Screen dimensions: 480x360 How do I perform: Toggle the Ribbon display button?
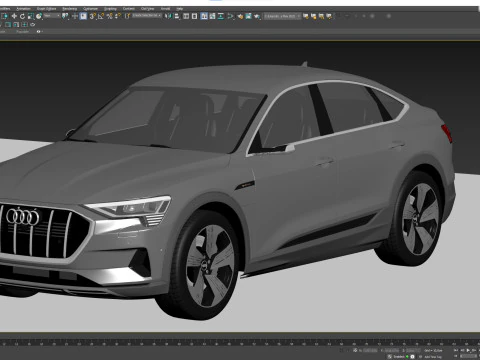click(x=204, y=16)
